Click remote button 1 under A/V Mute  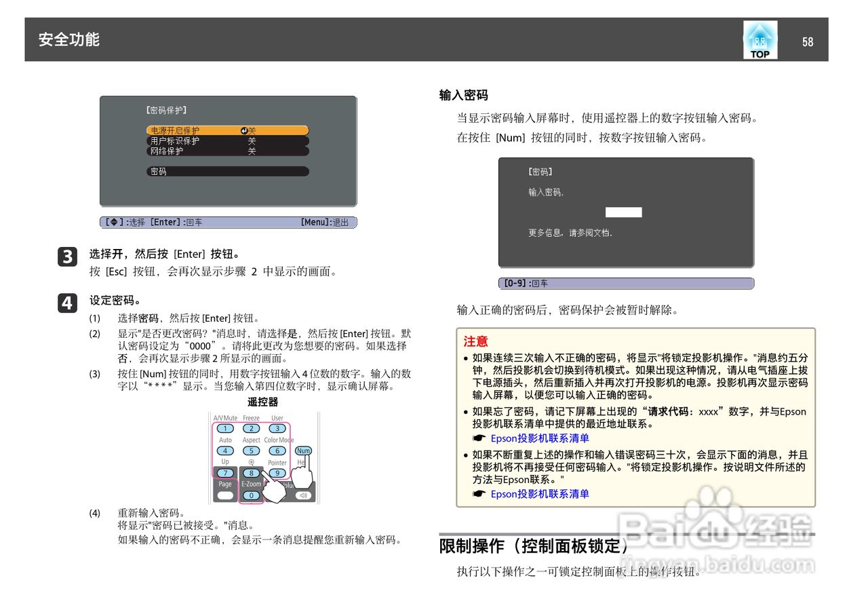(x=225, y=428)
